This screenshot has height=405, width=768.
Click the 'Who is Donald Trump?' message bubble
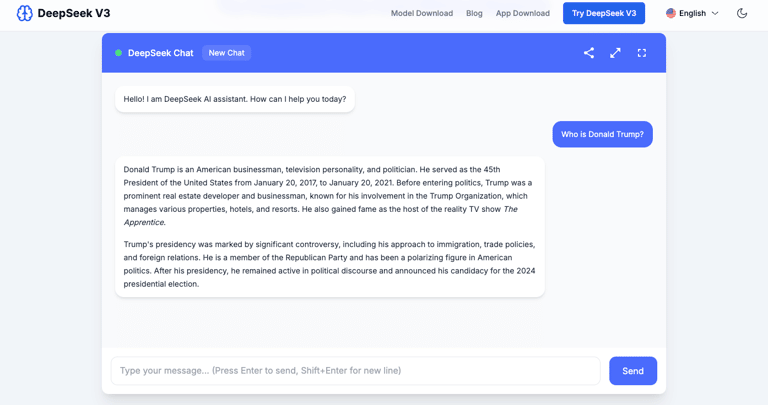[x=602, y=134]
